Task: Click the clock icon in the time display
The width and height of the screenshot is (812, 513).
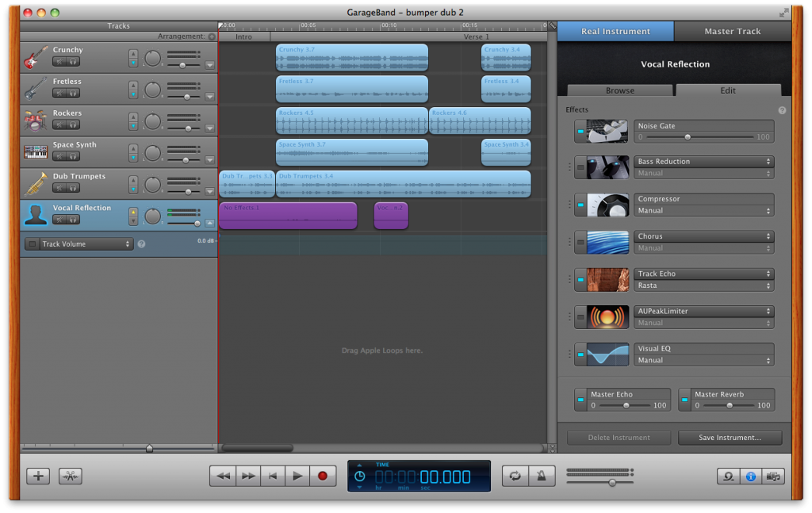Action: point(359,477)
